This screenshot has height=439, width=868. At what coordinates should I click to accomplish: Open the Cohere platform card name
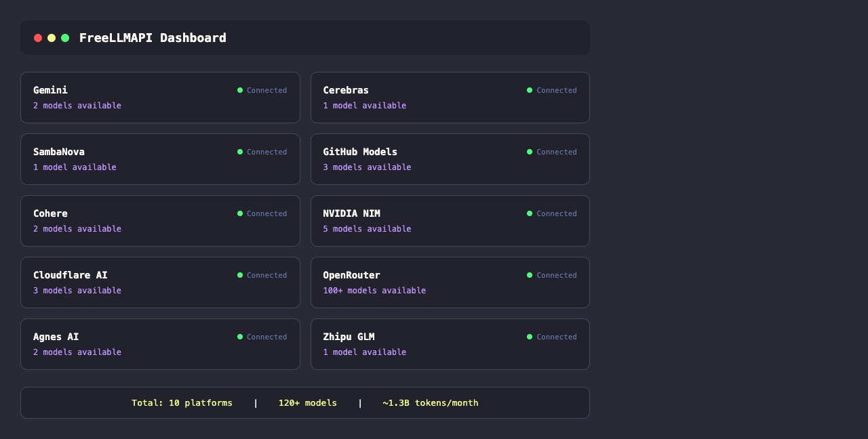[x=50, y=213]
